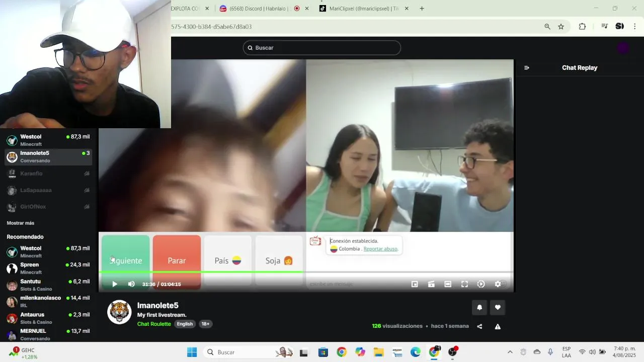Enable notifications with the bell button

tap(479, 307)
